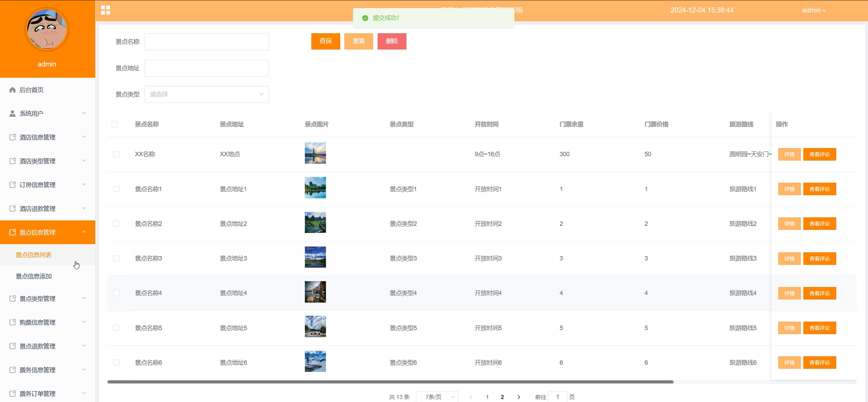This screenshot has width=868, height=402.
Task: Open the 7条/页 page size dropdown
Action: 437,397
